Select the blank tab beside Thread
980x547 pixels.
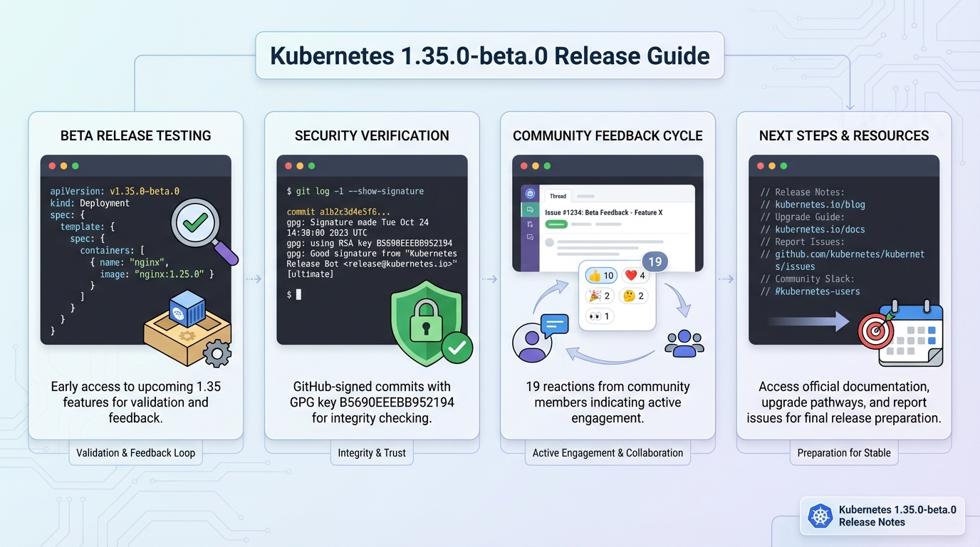pos(585,196)
